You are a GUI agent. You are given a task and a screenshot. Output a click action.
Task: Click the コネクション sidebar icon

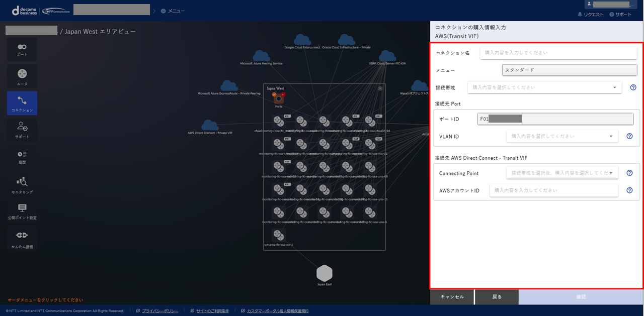point(22,103)
